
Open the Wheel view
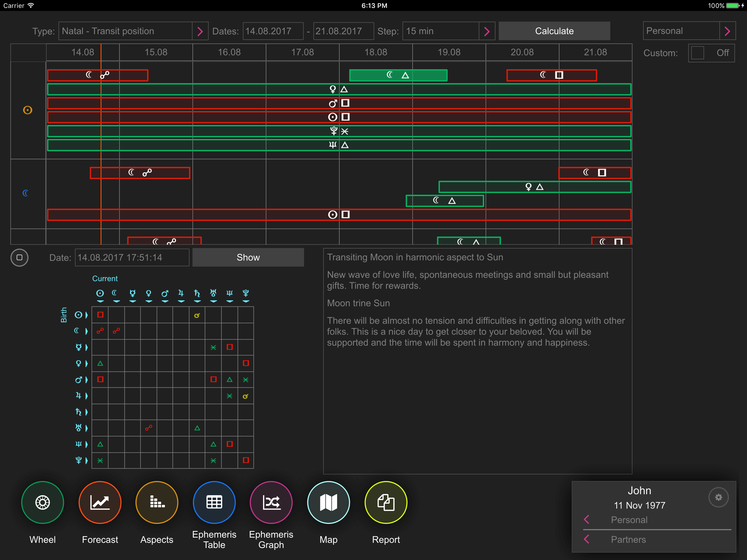pyautogui.click(x=43, y=502)
